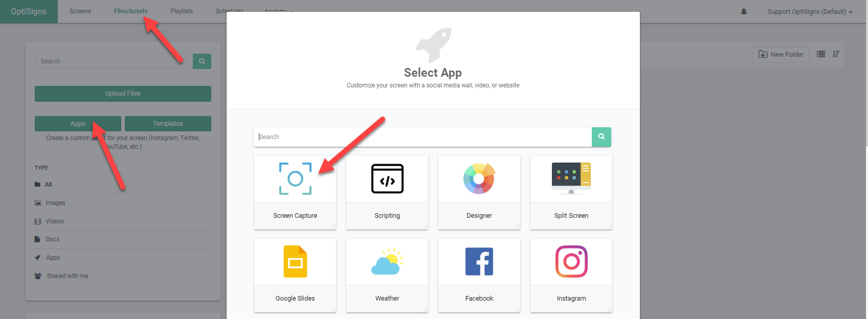Viewport: 868px width, 319px height.
Task: Click the Templates button
Action: [168, 124]
